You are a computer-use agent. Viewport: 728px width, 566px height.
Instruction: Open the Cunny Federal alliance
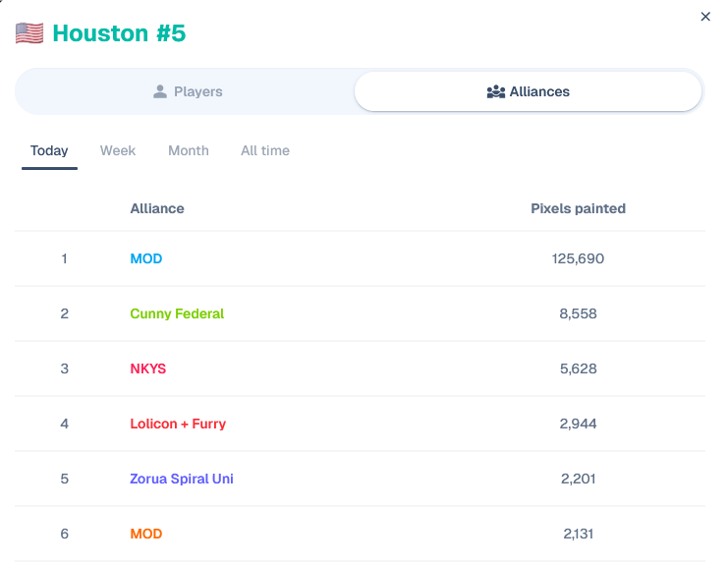click(x=177, y=313)
